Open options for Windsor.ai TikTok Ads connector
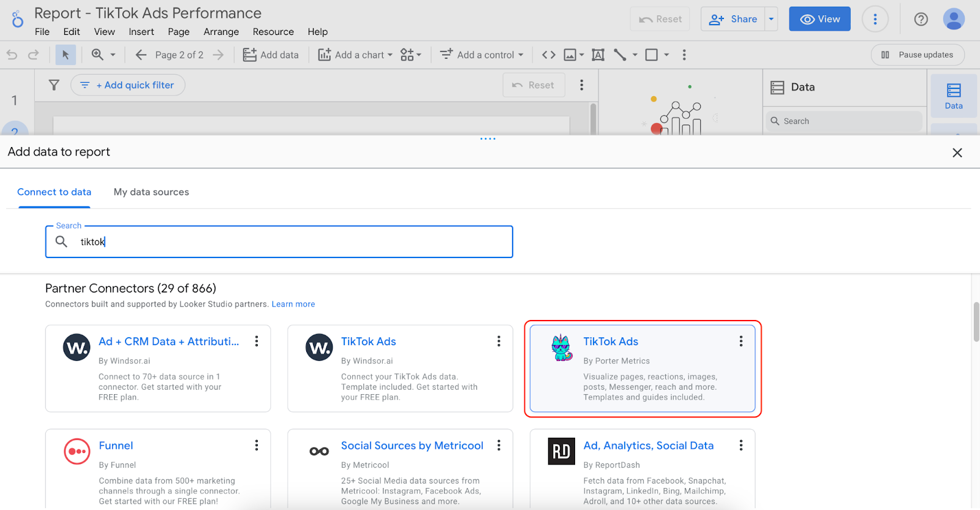The height and width of the screenshot is (510, 980). click(x=499, y=341)
